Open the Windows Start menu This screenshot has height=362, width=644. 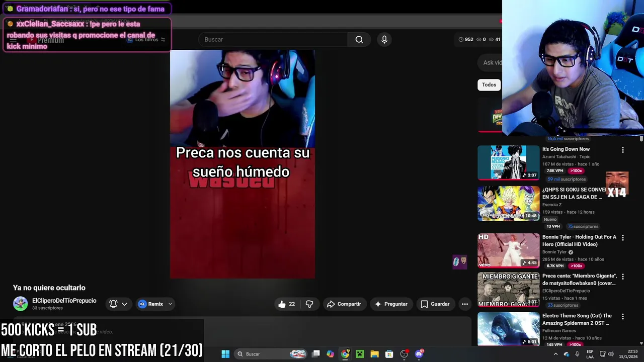pyautogui.click(x=225, y=354)
